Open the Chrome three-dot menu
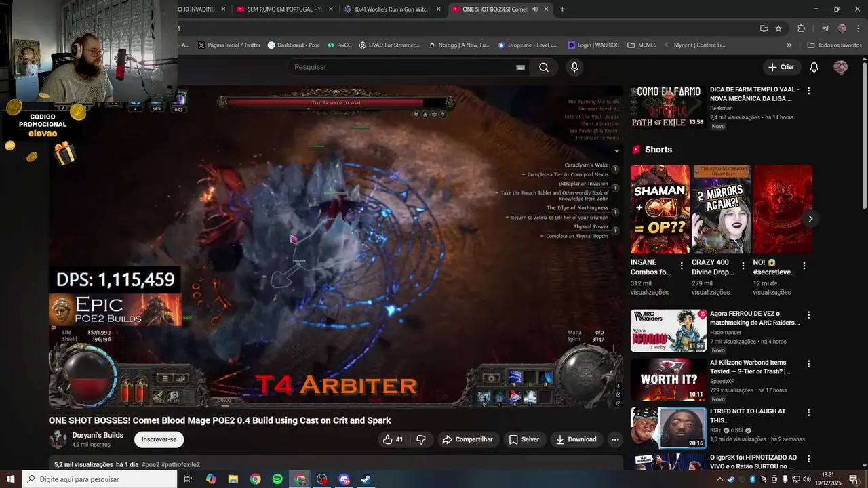 (858, 28)
